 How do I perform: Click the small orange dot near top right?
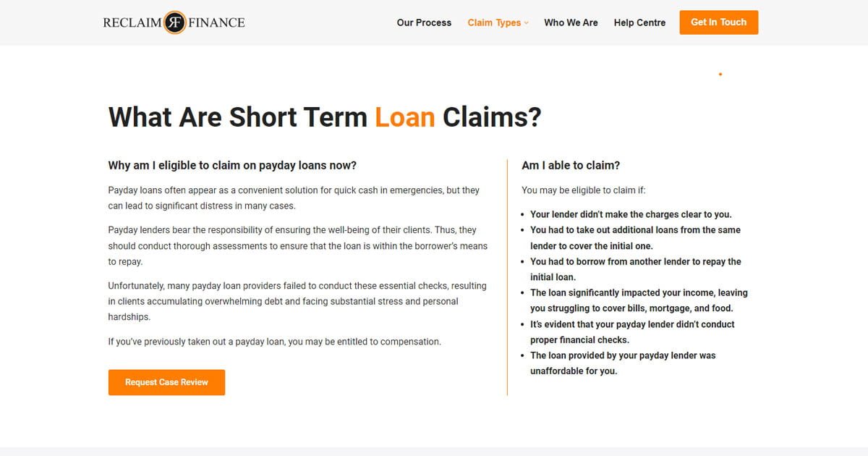(720, 74)
